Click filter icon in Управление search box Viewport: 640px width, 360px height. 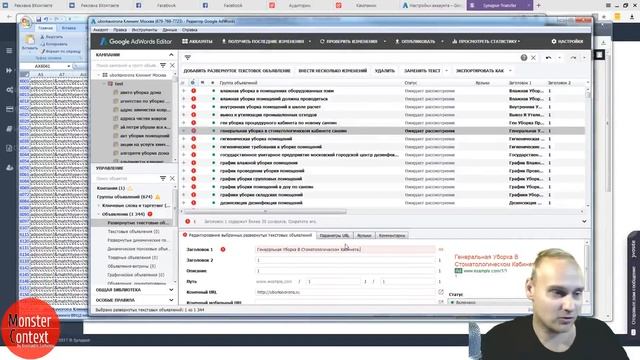163,178
